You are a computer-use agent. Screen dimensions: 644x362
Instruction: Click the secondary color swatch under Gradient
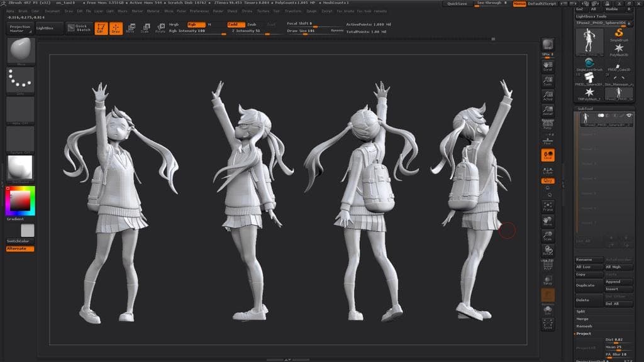point(28,230)
